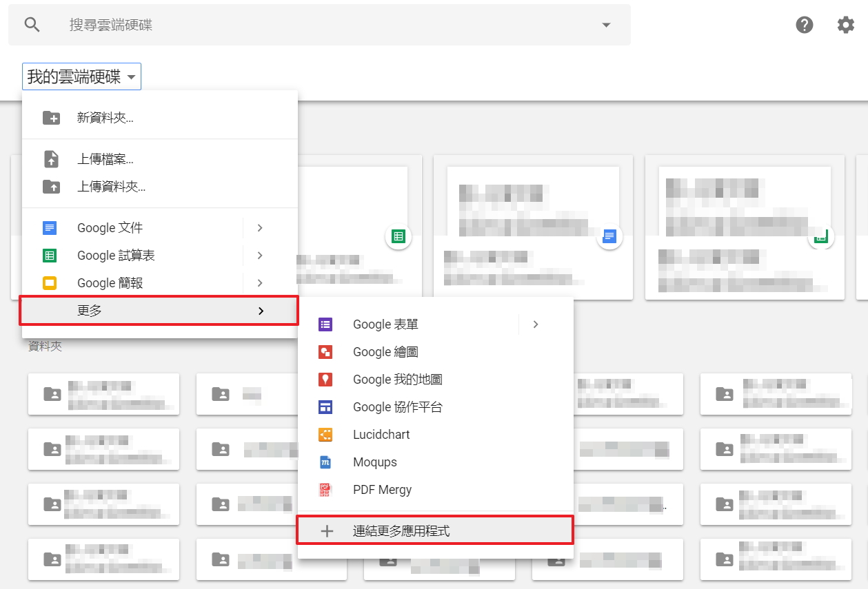This screenshot has height=589, width=868.
Task: Select the 更多 menu entry
Action: click(x=160, y=311)
